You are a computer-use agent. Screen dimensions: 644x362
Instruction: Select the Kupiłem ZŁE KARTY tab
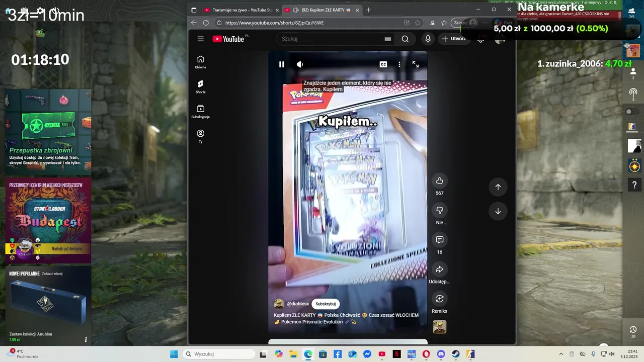click(322, 10)
